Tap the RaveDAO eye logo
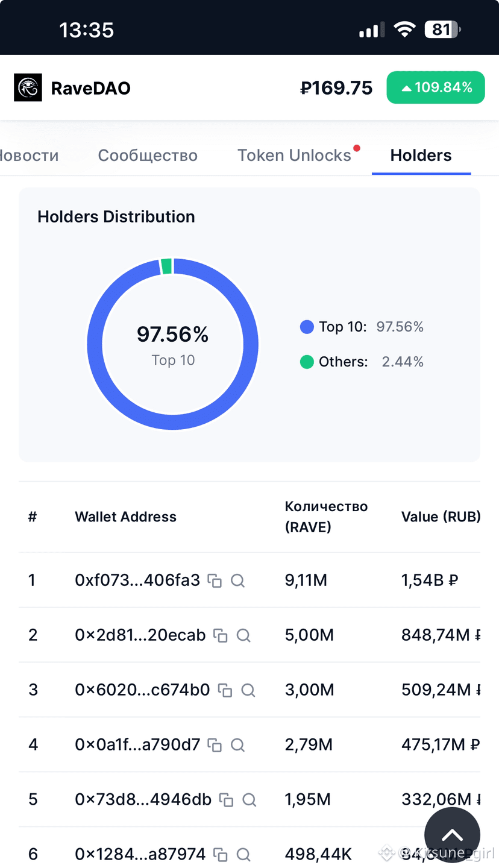This screenshot has width=499, height=868. (x=28, y=87)
